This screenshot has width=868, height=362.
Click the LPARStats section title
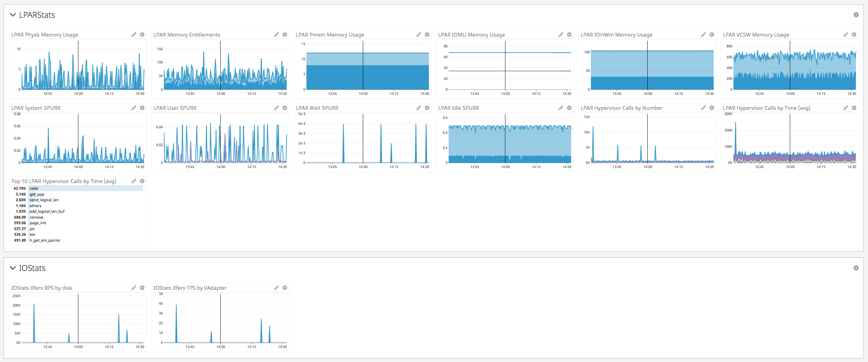point(37,15)
